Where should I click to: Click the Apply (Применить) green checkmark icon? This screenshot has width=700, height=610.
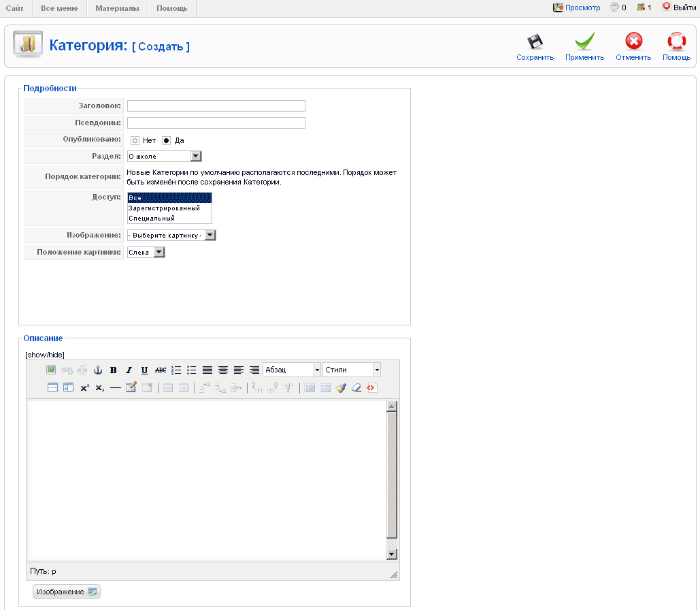584,43
